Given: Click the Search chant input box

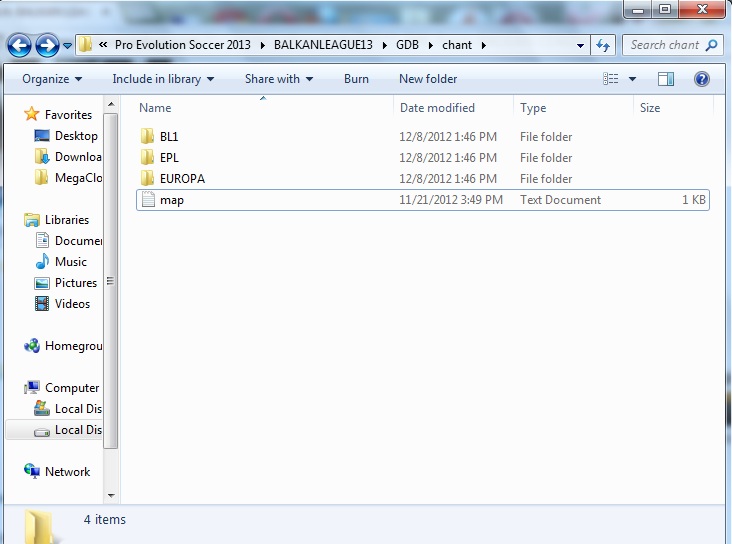Looking at the screenshot, I should point(665,45).
